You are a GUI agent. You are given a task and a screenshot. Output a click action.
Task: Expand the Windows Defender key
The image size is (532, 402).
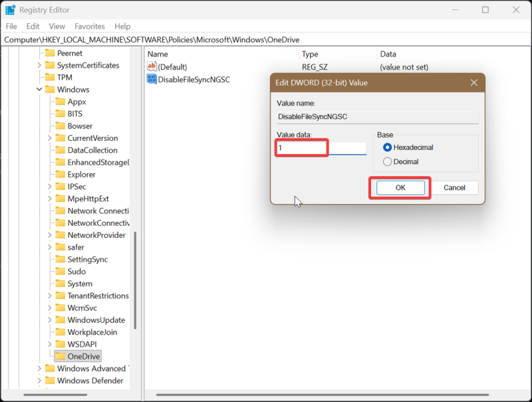pyautogui.click(x=39, y=381)
